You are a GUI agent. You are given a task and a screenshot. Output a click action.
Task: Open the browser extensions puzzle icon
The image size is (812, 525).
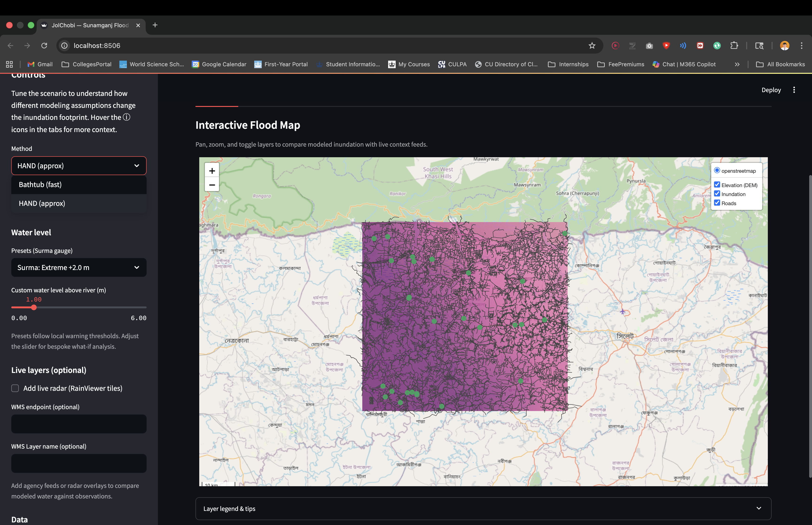[734, 46]
